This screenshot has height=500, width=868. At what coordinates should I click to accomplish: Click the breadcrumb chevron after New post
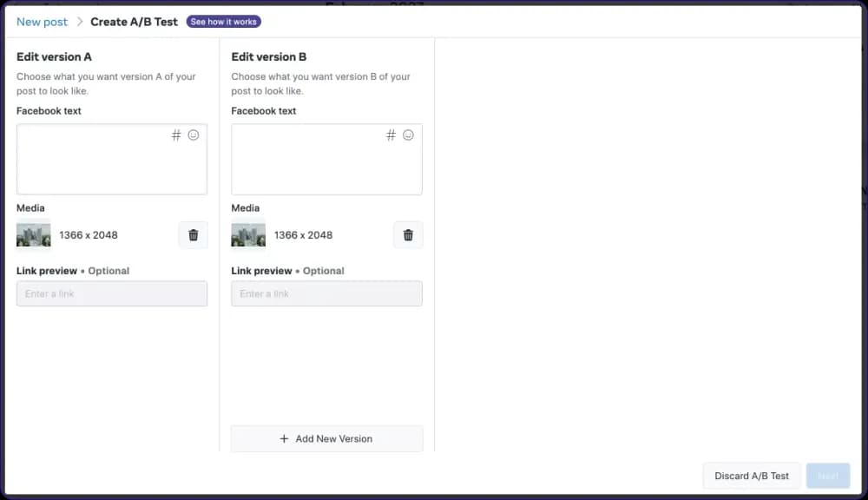[79, 22]
